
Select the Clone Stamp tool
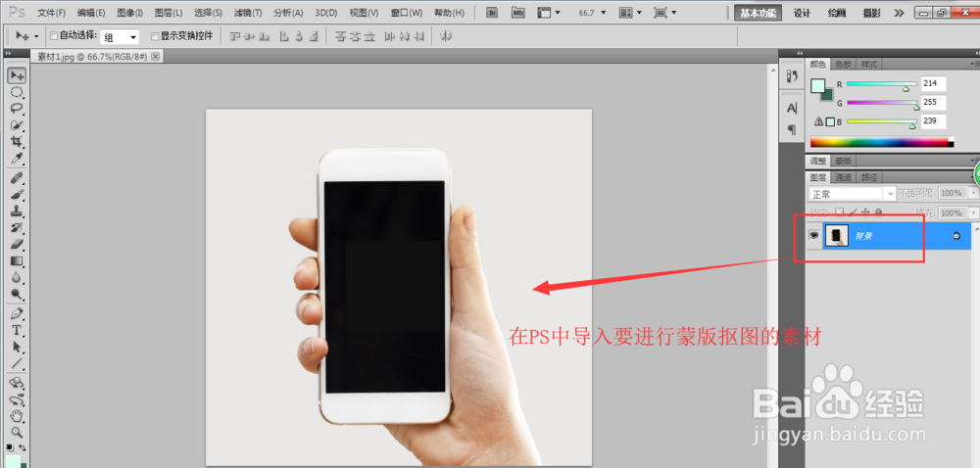[x=17, y=211]
